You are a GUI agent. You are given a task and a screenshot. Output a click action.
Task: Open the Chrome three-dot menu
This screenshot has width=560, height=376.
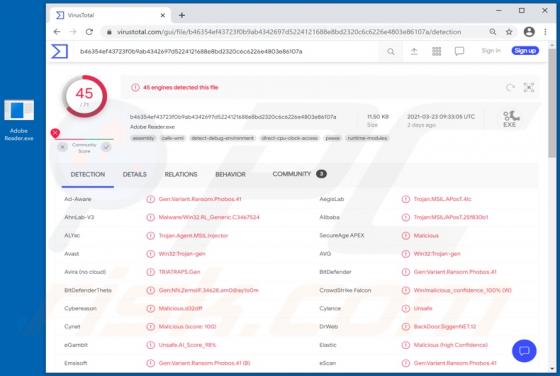coord(545,32)
